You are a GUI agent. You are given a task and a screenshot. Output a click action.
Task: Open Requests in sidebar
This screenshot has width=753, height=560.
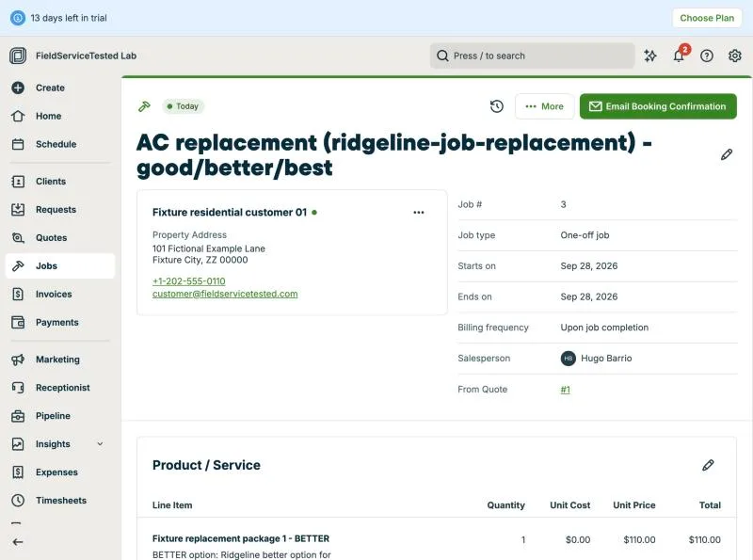point(56,210)
